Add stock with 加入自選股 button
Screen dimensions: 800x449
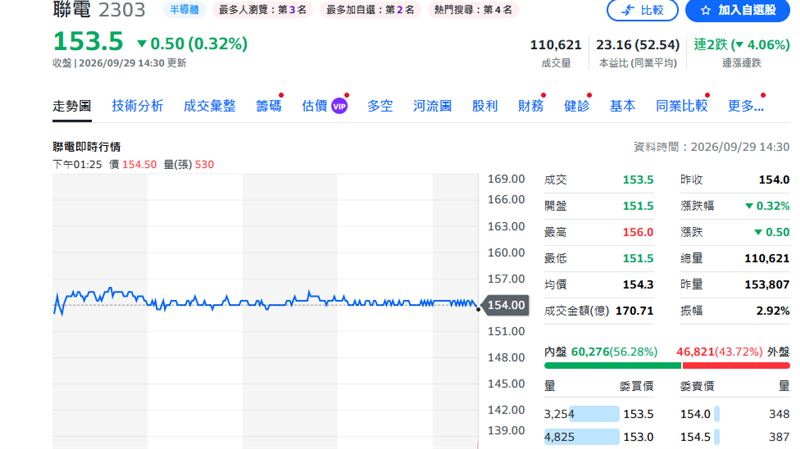point(738,10)
